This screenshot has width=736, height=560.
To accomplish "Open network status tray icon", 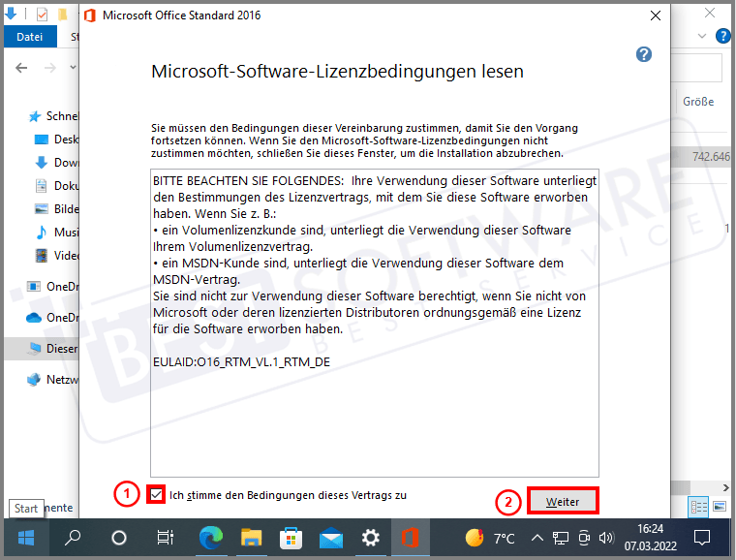I will (561, 538).
